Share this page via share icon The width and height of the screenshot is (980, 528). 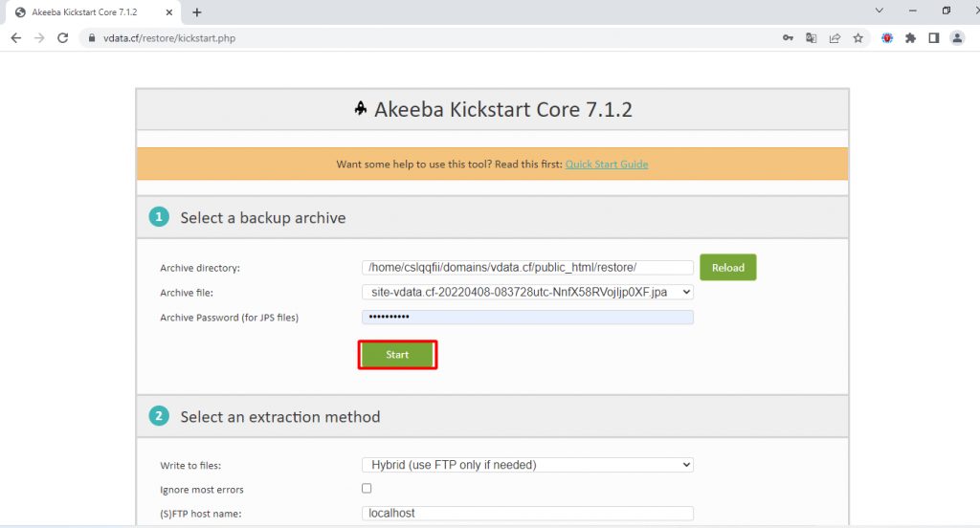click(x=835, y=38)
